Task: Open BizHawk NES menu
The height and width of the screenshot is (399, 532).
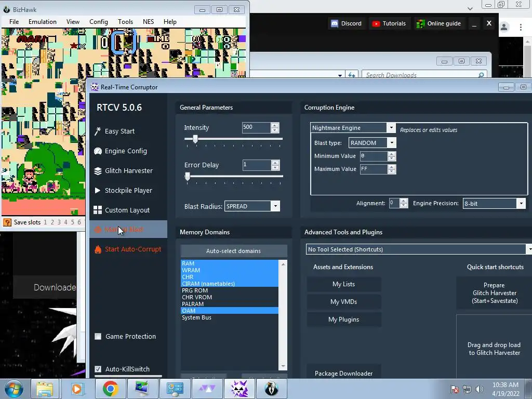Action: (x=148, y=22)
